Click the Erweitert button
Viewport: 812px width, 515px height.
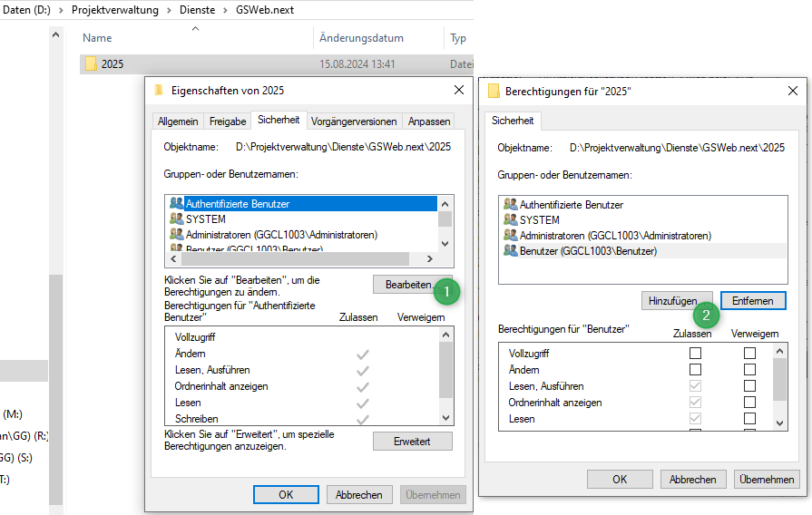(x=412, y=442)
